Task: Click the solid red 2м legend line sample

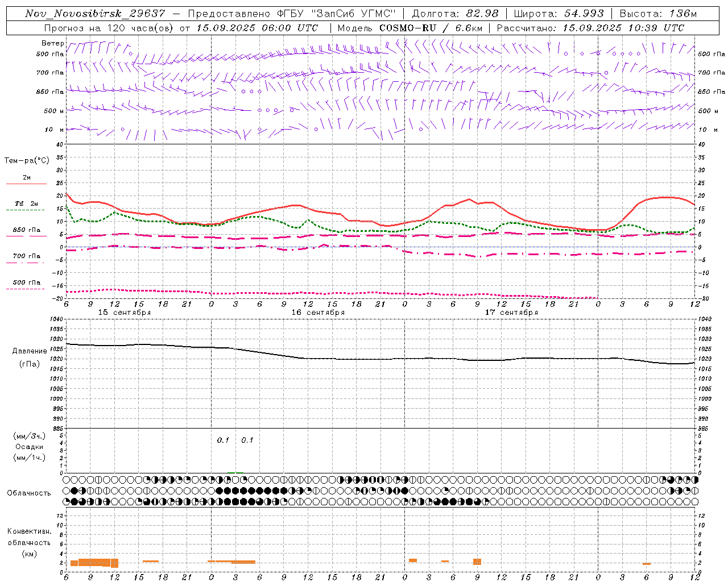Action: pyautogui.click(x=26, y=184)
